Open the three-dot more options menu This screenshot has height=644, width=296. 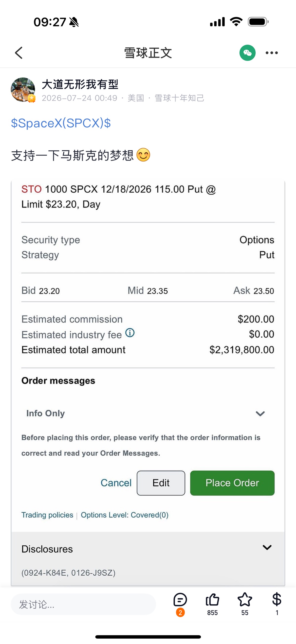(272, 53)
